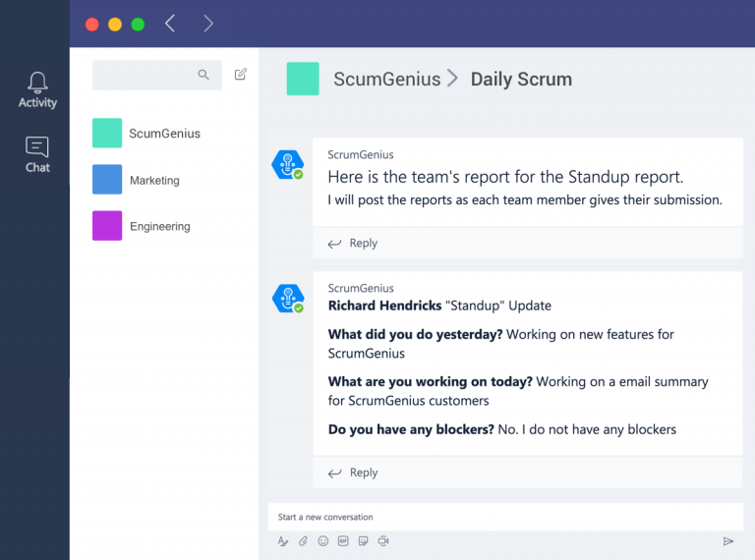Open the emoji picker
Viewport: 755px width, 560px height.
pos(323,541)
